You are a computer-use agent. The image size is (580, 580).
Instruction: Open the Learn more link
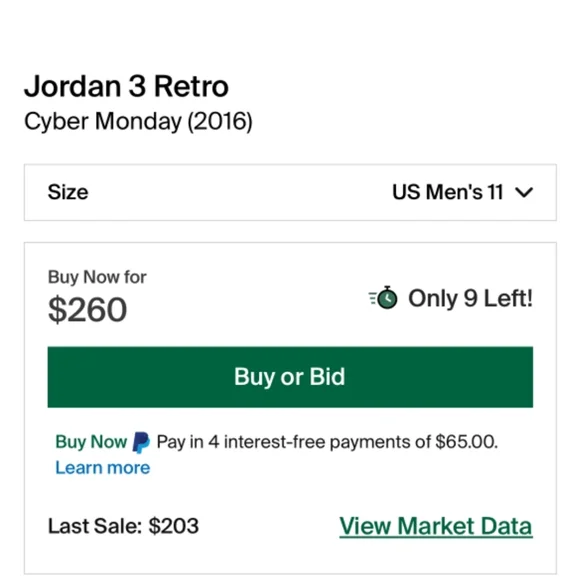pyautogui.click(x=102, y=468)
